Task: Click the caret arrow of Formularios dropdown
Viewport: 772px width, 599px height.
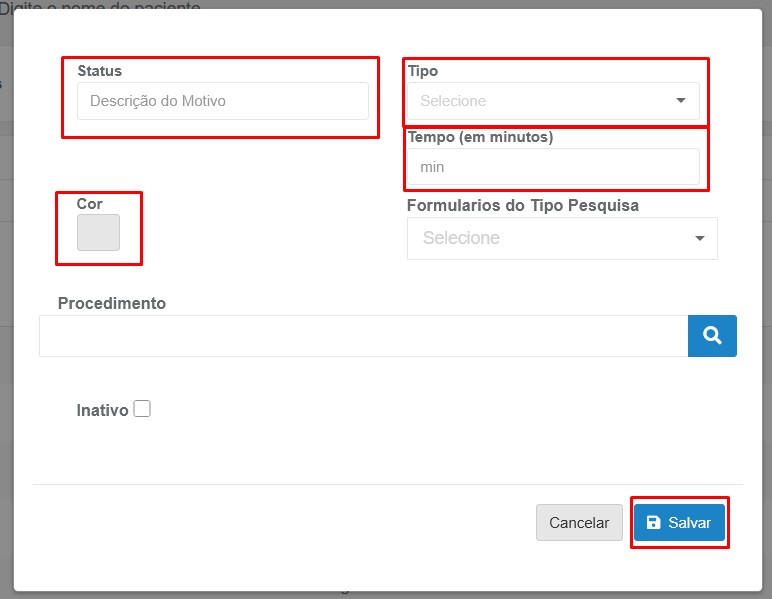Action: coord(699,238)
